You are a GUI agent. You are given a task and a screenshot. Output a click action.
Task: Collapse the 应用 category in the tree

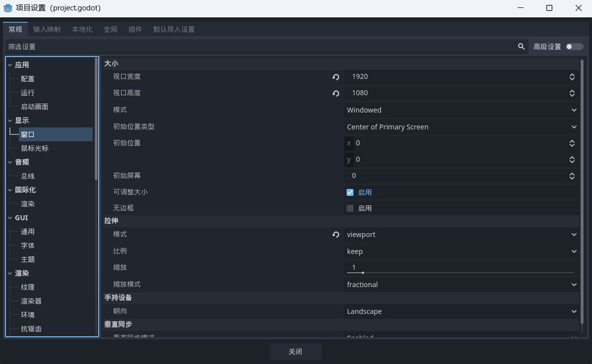point(10,65)
